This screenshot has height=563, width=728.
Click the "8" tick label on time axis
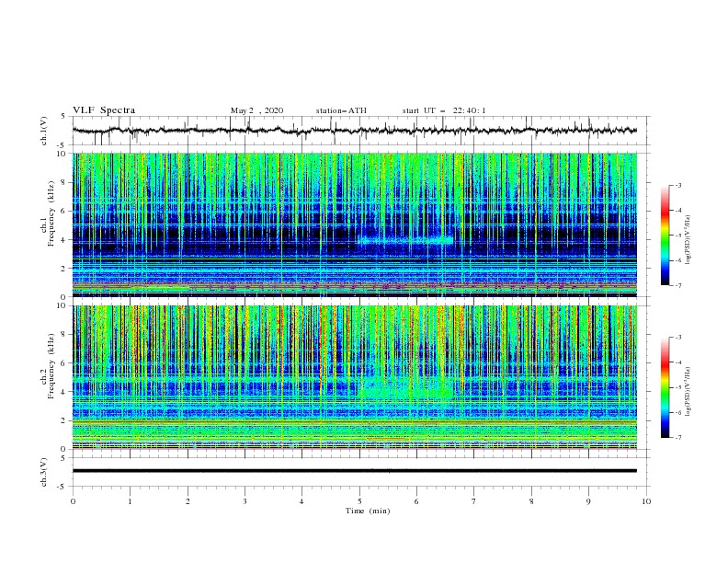click(531, 501)
